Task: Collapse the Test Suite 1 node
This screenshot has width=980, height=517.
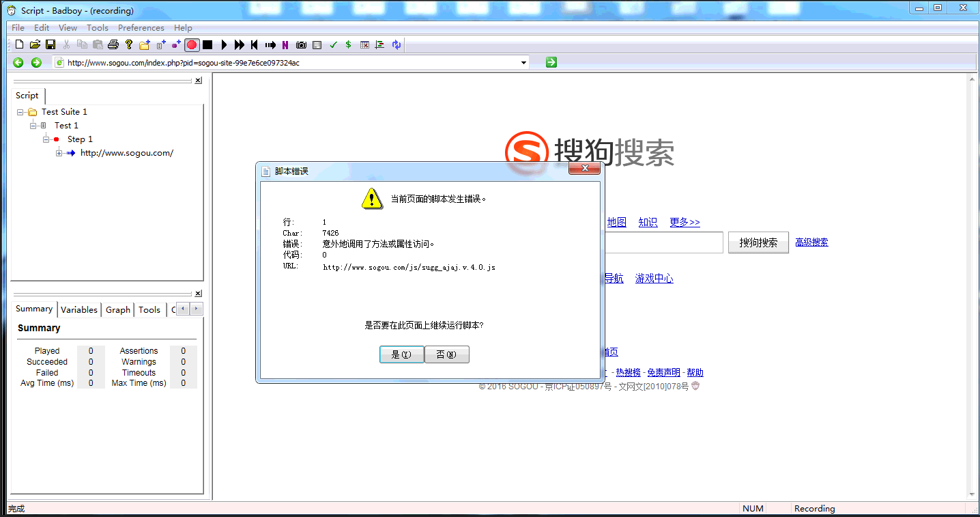Action: [x=21, y=112]
